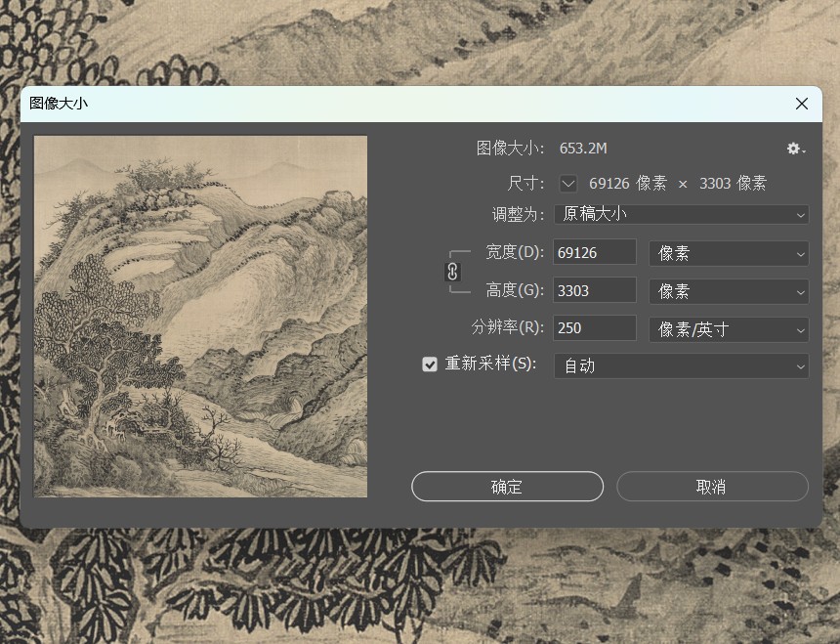The width and height of the screenshot is (840, 644).
Task: Open the 调整为 原稿大小 dropdown
Action: [681, 214]
